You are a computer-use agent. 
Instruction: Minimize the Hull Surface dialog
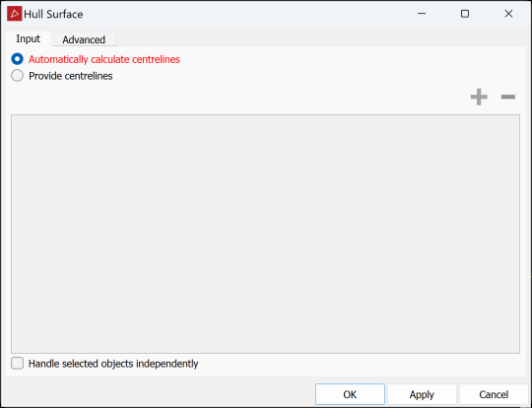pyautogui.click(x=422, y=14)
